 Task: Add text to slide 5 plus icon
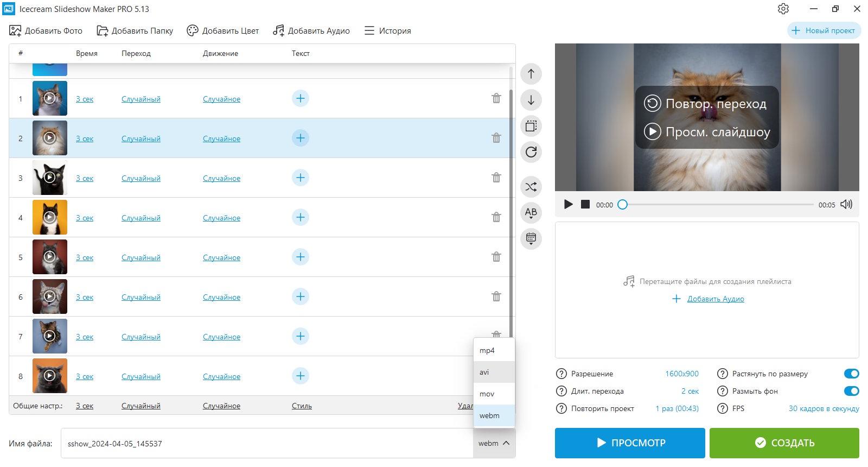(300, 257)
